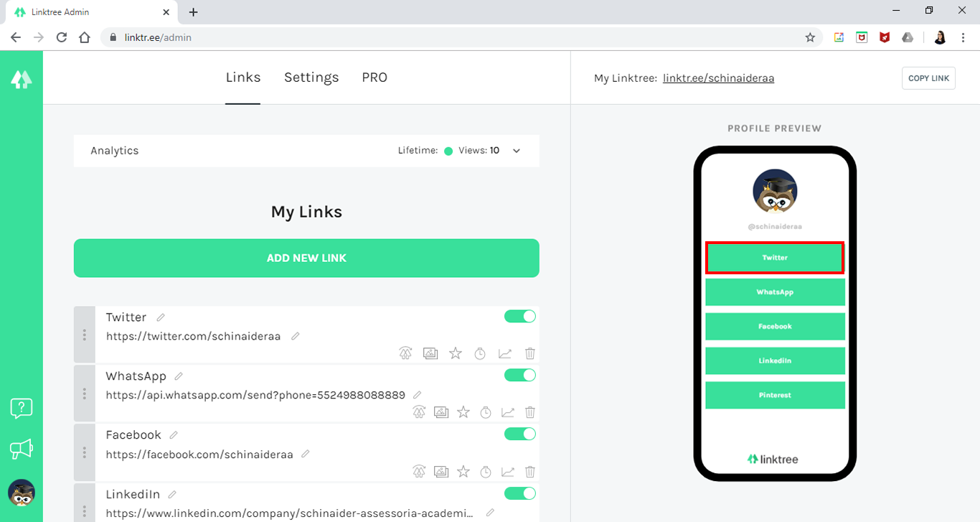View analytics chart for WhatsApp link
This screenshot has height=522, width=980.
click(508, 412)
